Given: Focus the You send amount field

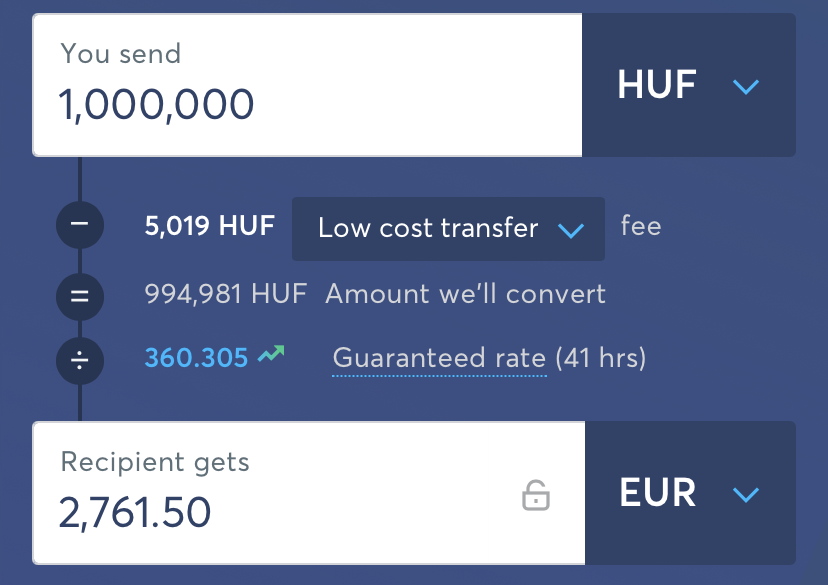Looking at the screenshot, I should point(307,85).
